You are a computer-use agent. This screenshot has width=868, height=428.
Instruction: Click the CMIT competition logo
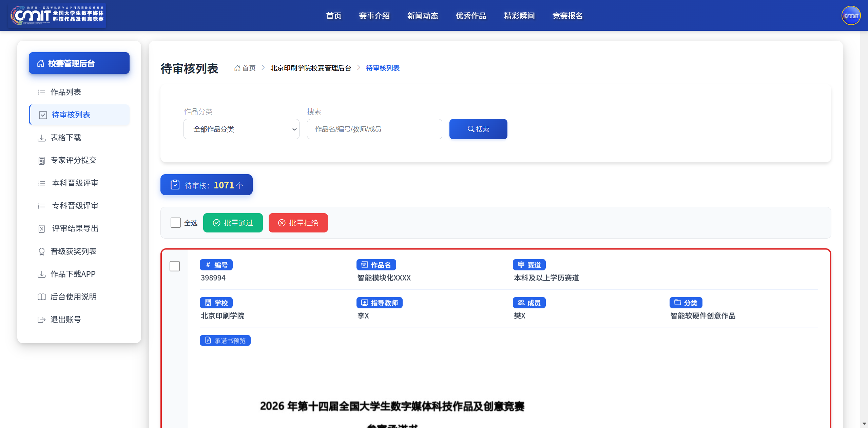[x=57, y=16]
